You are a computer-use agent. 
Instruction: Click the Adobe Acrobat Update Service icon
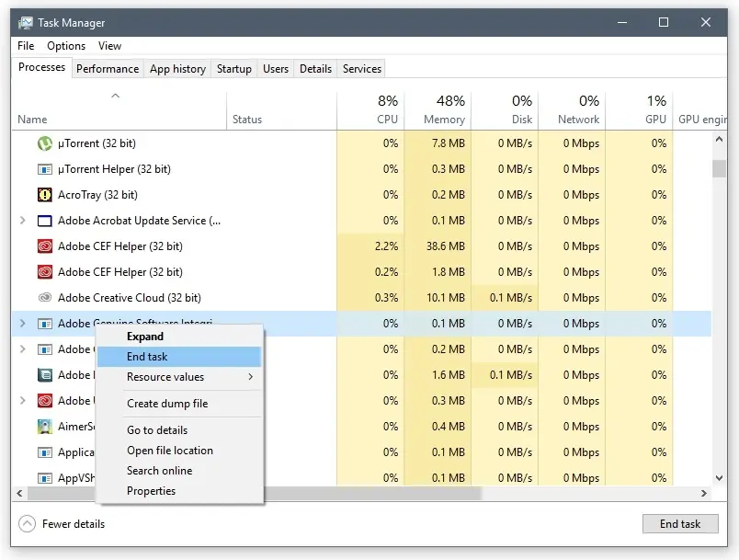45,221
